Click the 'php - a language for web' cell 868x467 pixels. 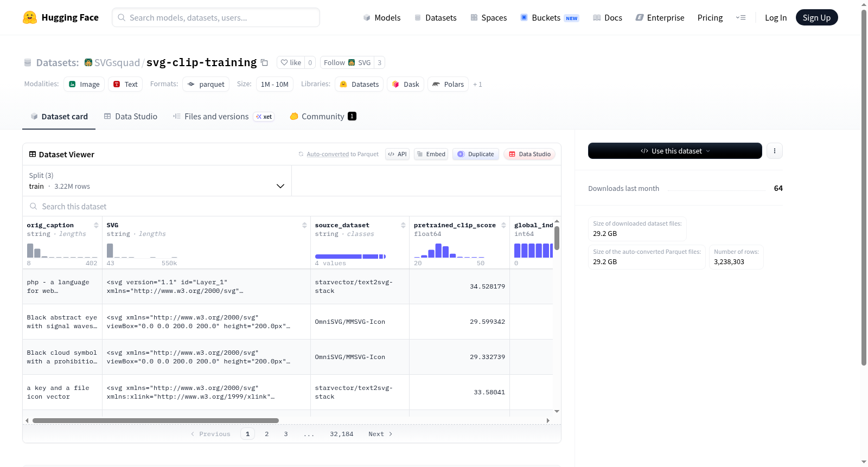62,286
